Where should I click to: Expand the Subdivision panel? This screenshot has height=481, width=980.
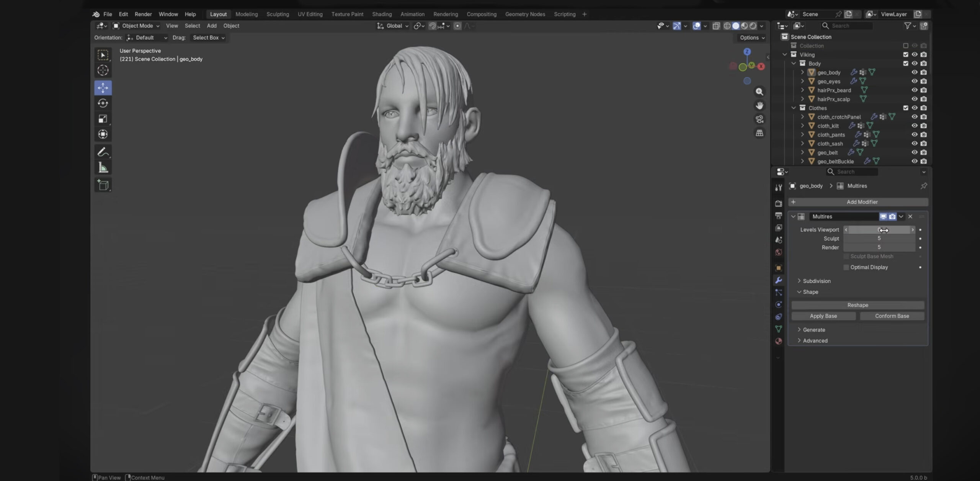click(816, 281)
